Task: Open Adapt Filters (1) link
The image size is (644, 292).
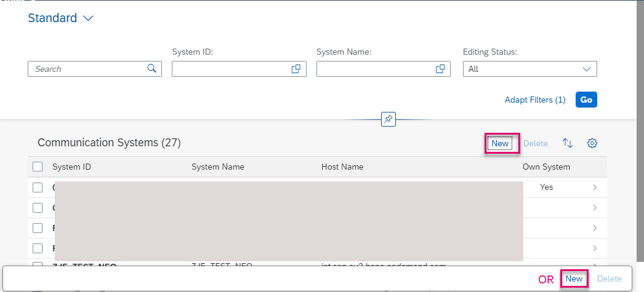Action: [535, 100]
